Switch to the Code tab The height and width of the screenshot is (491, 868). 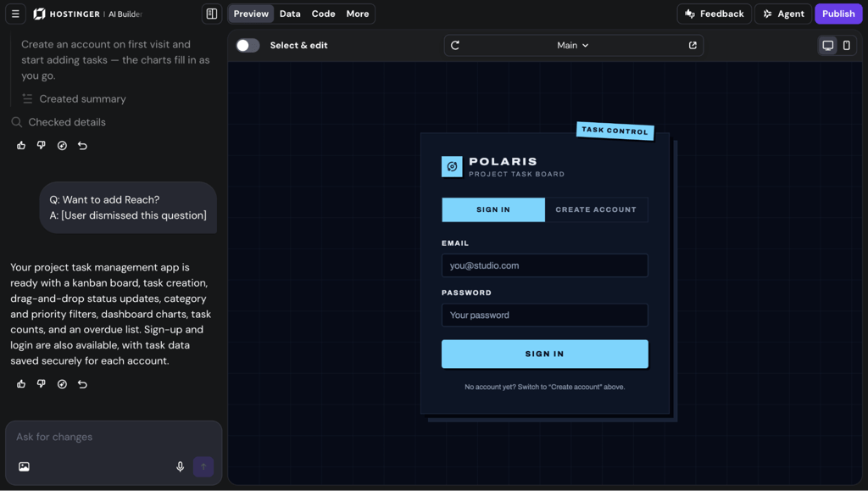click(323, 14)
